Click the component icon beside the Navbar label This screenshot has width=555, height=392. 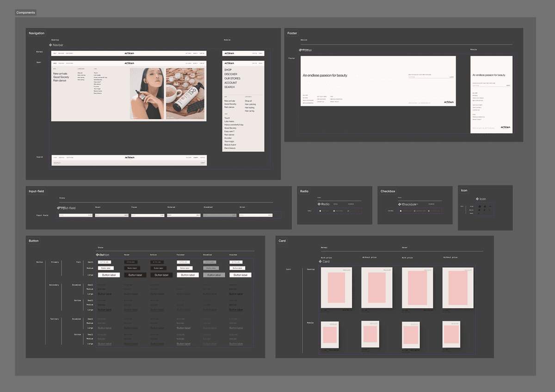pos(50,45)
